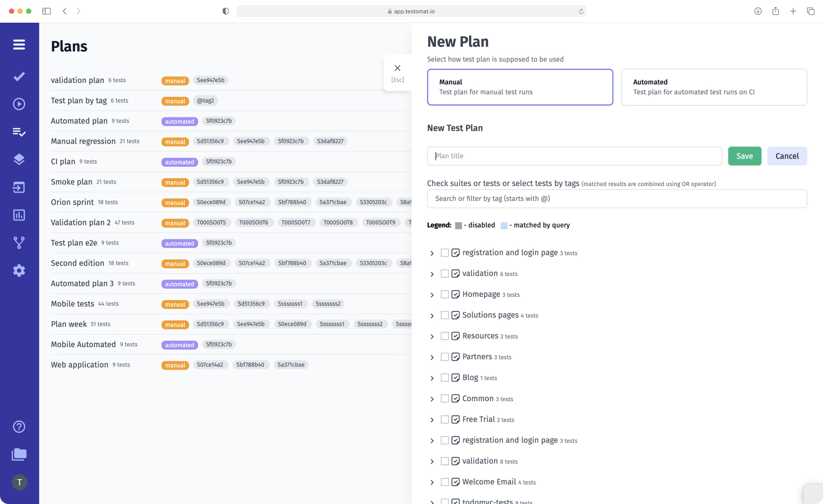The height and width of the screenshot is (504, 823).
Task: Expand the Blog suite tree item
Action: (432, 378)
